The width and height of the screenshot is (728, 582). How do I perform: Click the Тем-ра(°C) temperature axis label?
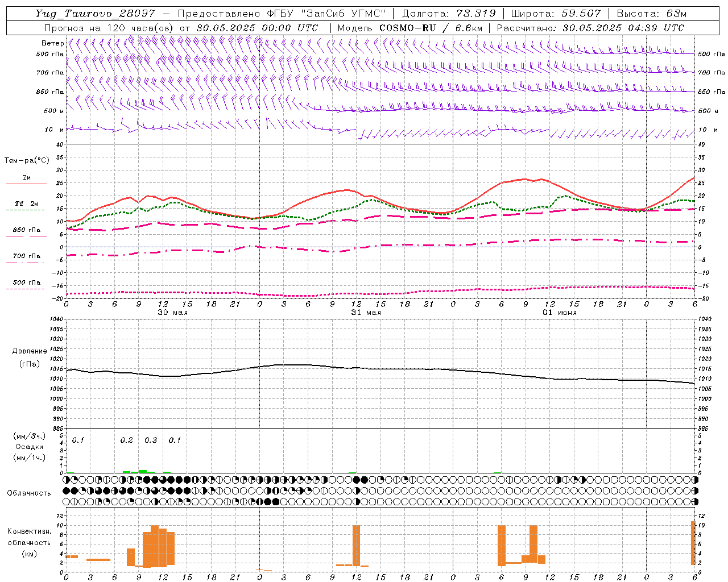pos(27,161)
